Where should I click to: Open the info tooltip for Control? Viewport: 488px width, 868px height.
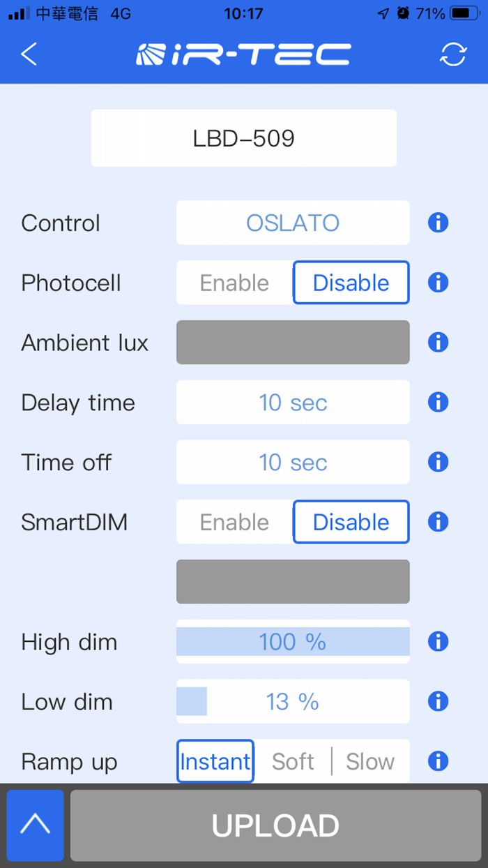coord(438,223)
